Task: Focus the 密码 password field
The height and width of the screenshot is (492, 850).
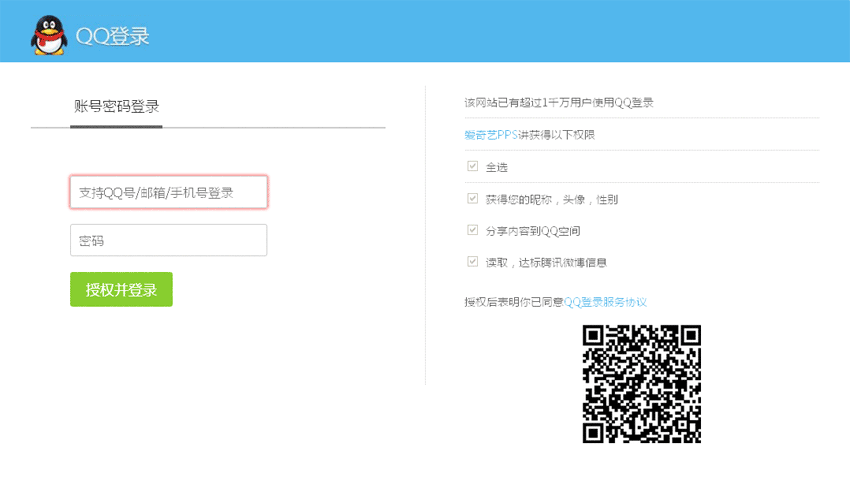Action: tap(169, 240)
